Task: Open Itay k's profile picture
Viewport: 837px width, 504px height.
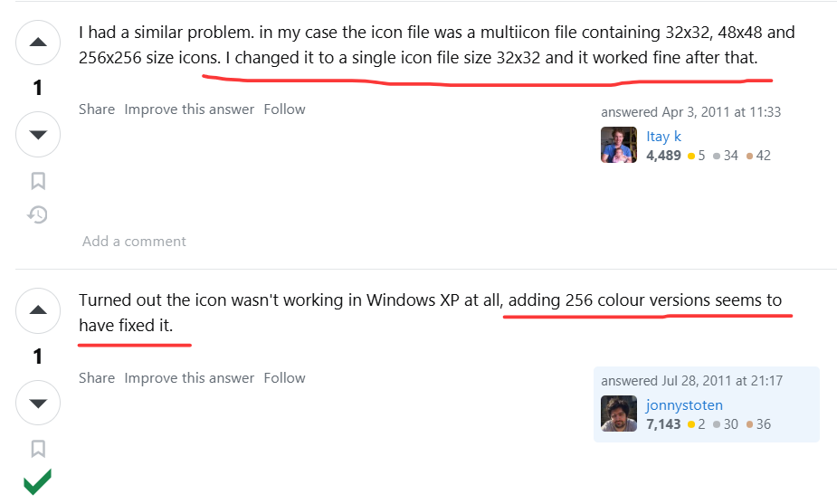Action: click(619, 145)
